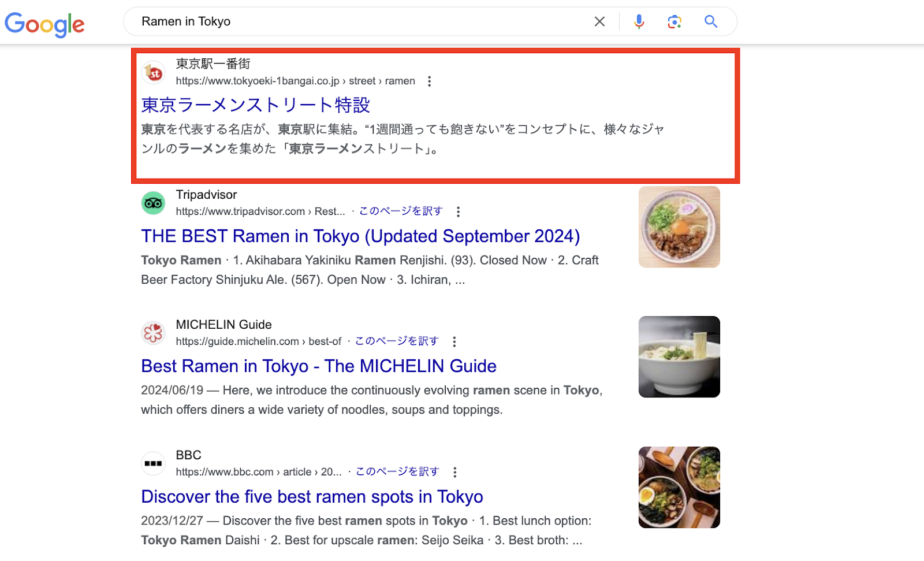Open Discover the five best ramen spots
Viewport: 924px width, 561px height.
tap(312, 497)
